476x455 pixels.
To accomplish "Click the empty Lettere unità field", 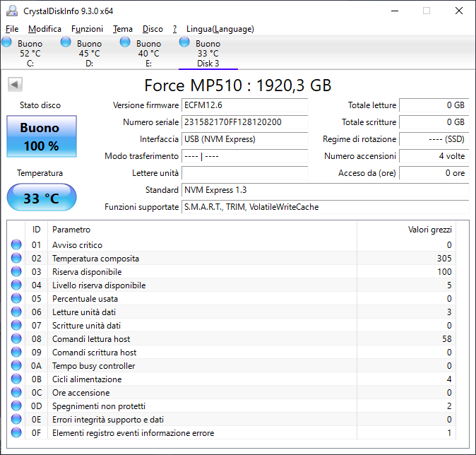I will [244, 173].
